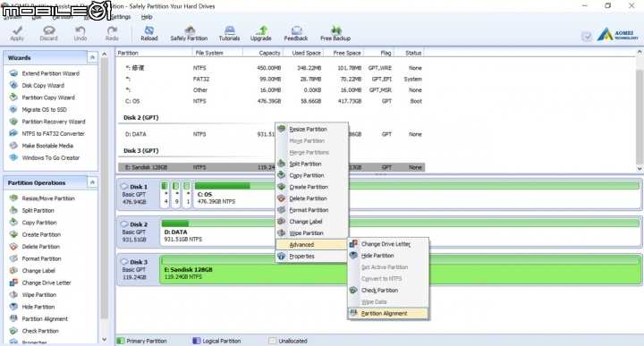Select Delete Partition in context menu

pos(312,198)
